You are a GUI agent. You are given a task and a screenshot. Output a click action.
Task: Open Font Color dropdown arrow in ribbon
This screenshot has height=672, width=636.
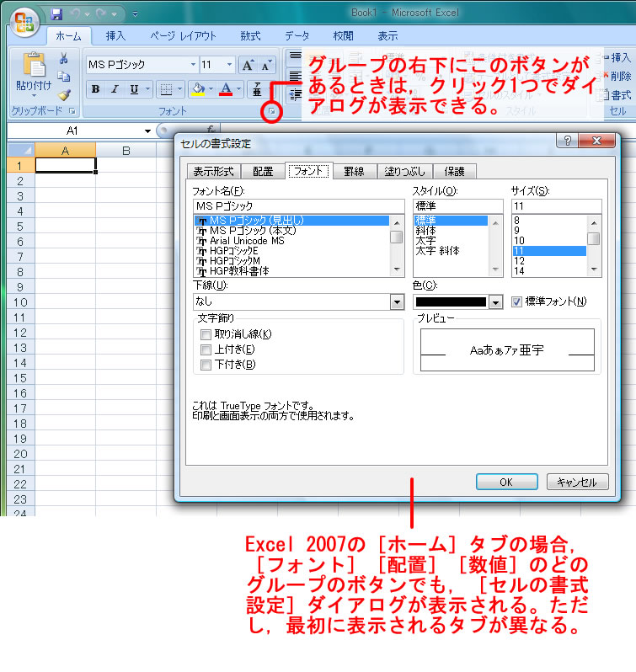click(238, 88)
